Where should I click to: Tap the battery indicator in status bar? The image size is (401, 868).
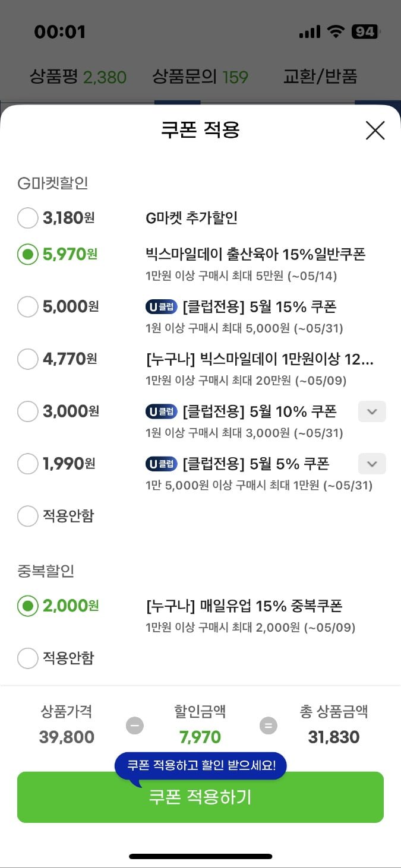[x=366, y=31]
